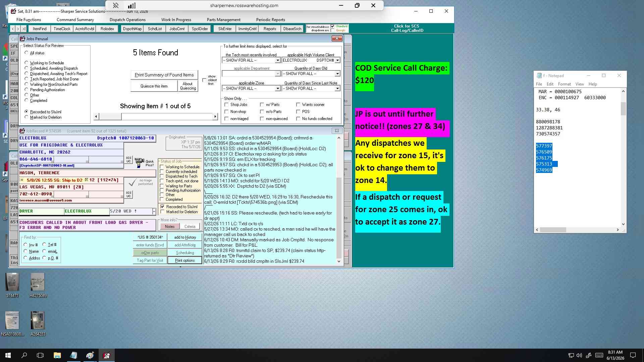This screenshot has width=644, height=362.
Task: Open the Task View taskbar icon
Action: pyautogui.click(x=40, y=355)
